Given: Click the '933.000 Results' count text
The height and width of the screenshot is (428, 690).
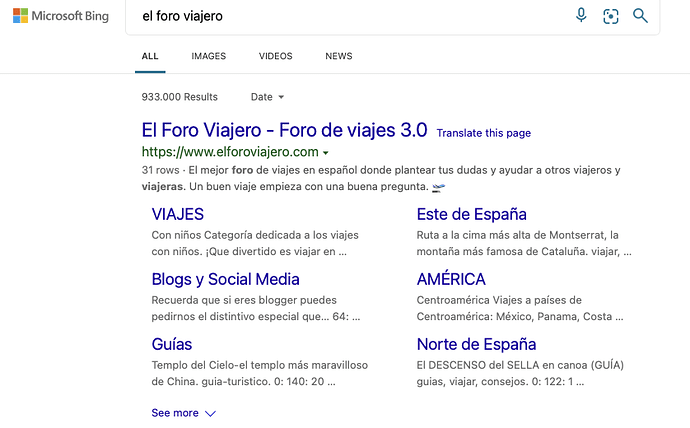Looking at the screenshot, I should (180, 97).
